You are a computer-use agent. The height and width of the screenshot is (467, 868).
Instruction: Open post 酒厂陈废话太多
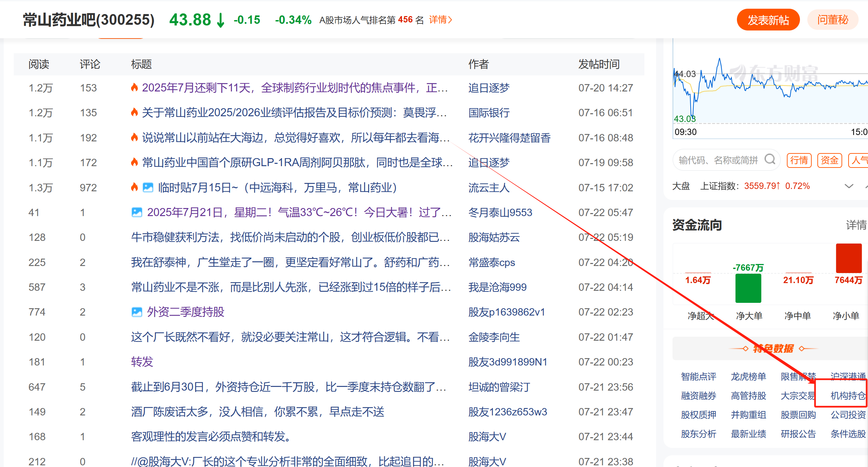[257, 411]
